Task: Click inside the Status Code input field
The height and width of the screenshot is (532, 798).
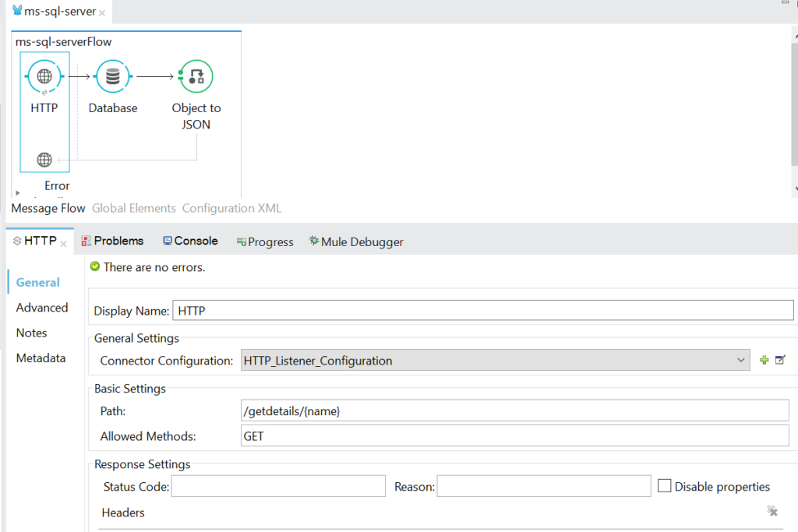Action: point(277,485)
